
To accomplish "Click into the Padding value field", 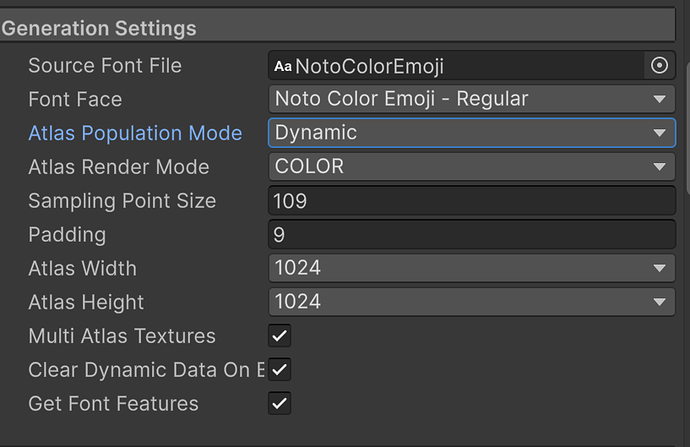I will (x=471, y=235).
